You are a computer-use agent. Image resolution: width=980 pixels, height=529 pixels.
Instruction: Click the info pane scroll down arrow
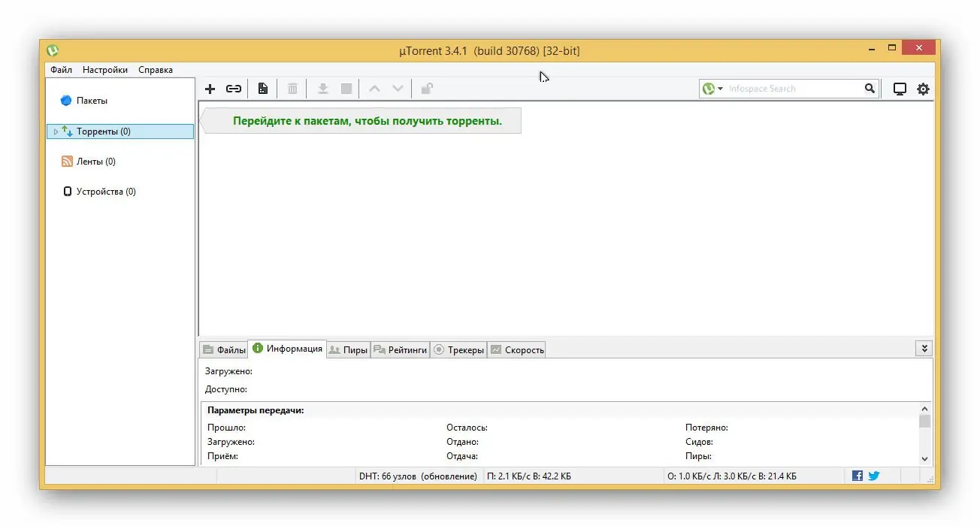[x=924, y=458]
